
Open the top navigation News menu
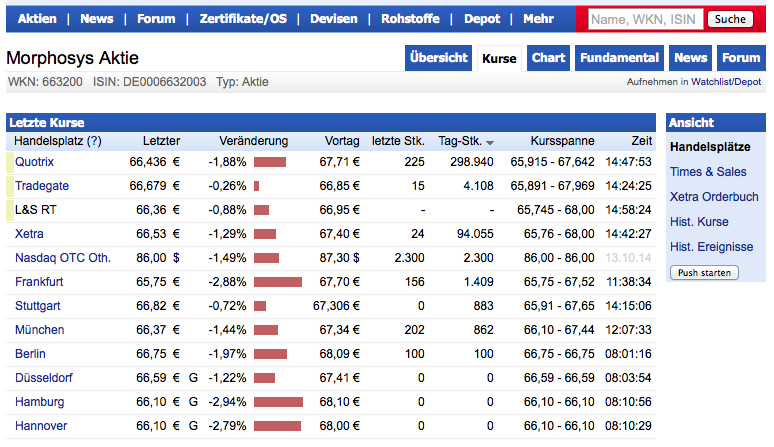(x=97, y=19)
